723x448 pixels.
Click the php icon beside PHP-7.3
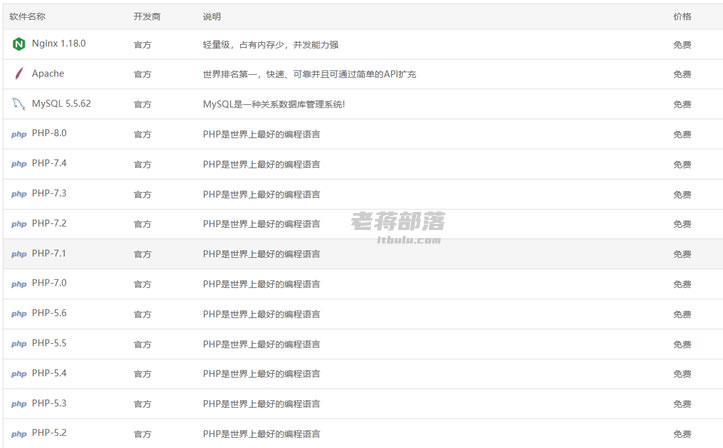[19, 194]
